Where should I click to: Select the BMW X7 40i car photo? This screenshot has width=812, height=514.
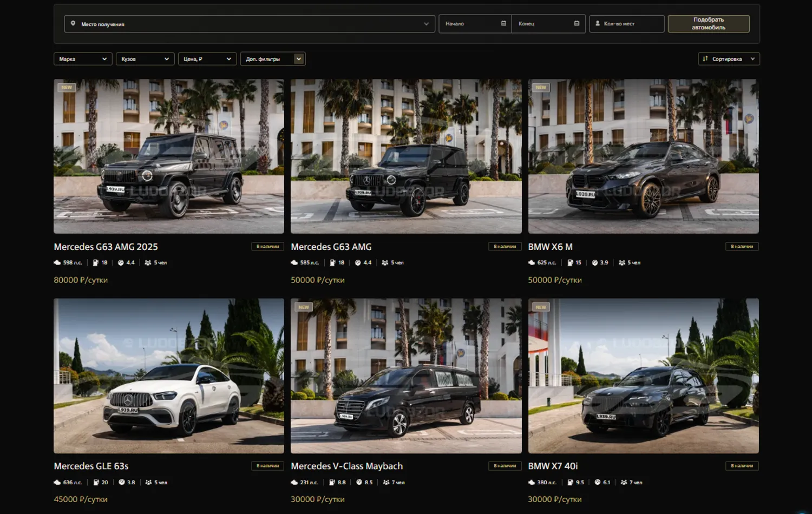pos(644,376)
